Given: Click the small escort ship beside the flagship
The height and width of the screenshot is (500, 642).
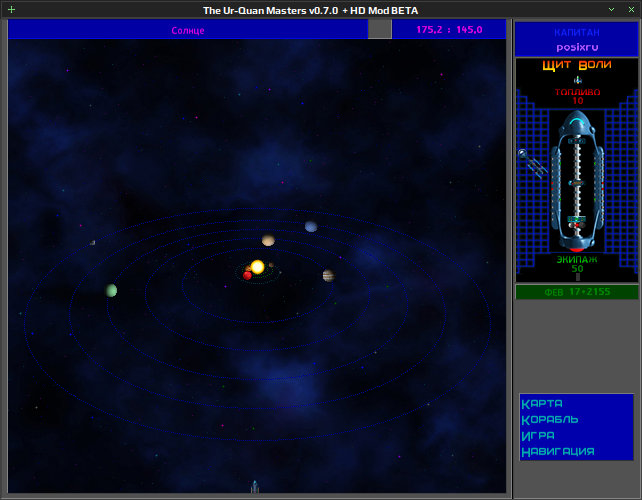Looking at the screenshot, I should 533,164.
